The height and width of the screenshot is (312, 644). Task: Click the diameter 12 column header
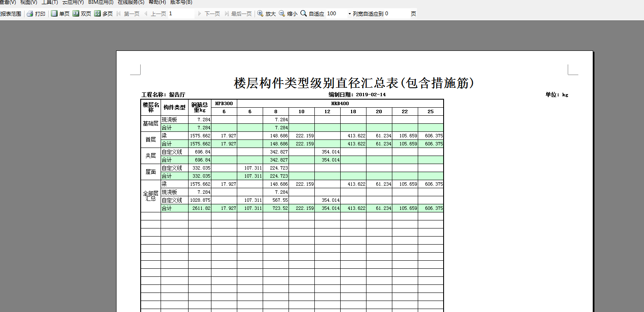click(x=328, y=111)
